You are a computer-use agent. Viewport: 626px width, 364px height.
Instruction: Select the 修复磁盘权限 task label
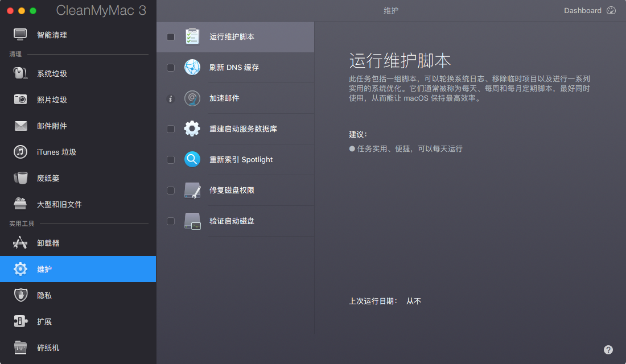(x=232, y=191)
